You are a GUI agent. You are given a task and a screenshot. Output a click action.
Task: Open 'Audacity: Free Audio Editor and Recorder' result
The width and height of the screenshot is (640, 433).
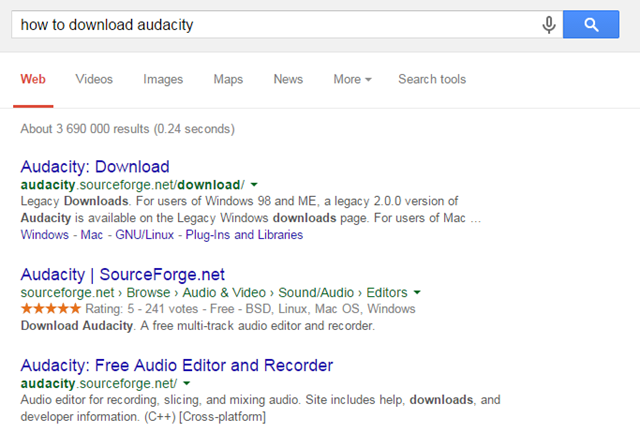(177, 365)
